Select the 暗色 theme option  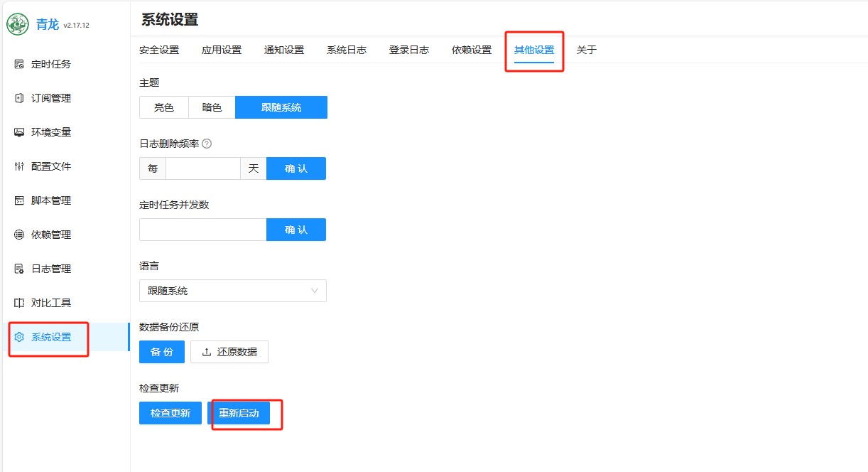pyautogui.click(x=212, y=107)
